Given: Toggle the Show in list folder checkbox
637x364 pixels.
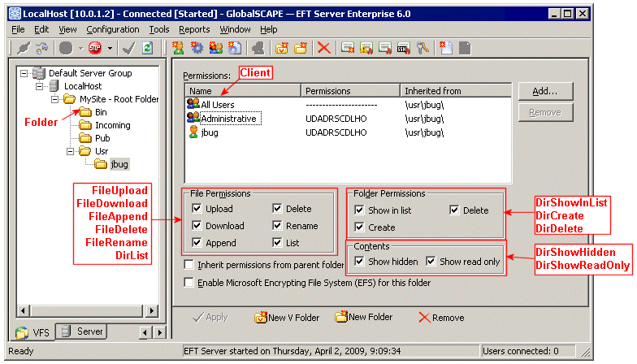Looking at the screenshot, I should (x=359, y=210).
